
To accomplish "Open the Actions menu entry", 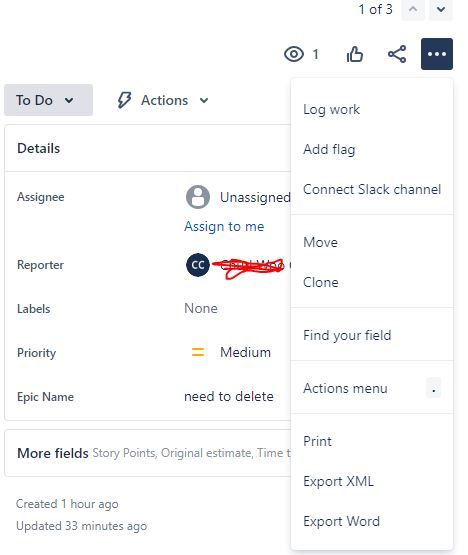I will pos(372,388).
